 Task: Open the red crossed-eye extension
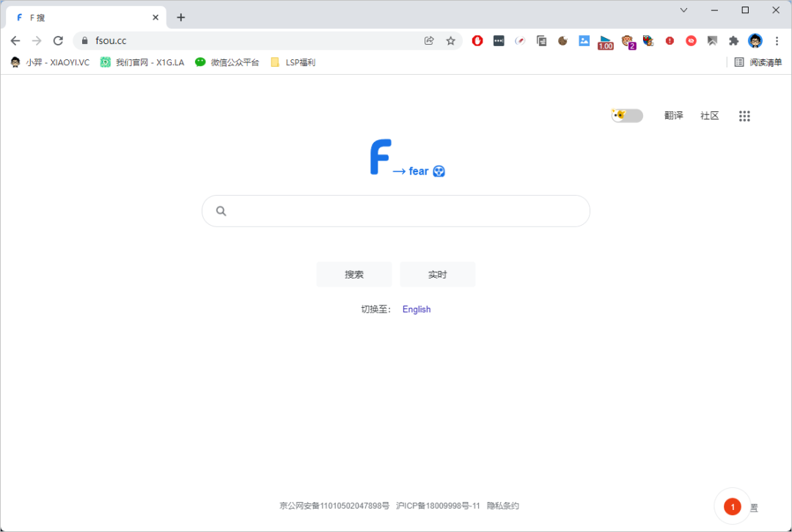691,41
